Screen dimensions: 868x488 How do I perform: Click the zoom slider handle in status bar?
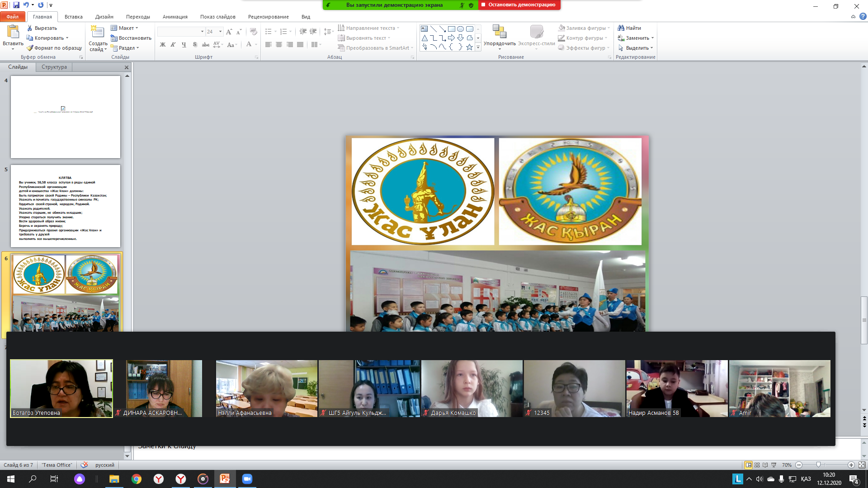[818, 465]
